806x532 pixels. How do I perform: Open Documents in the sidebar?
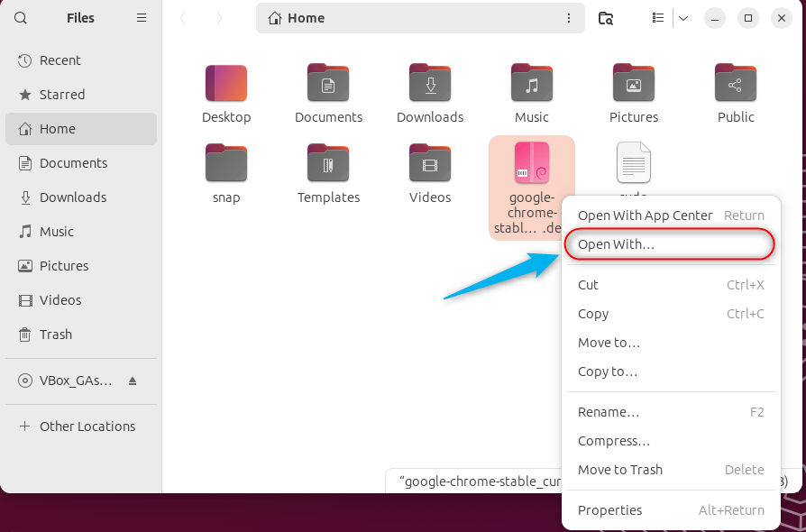[x=81, y=163]
